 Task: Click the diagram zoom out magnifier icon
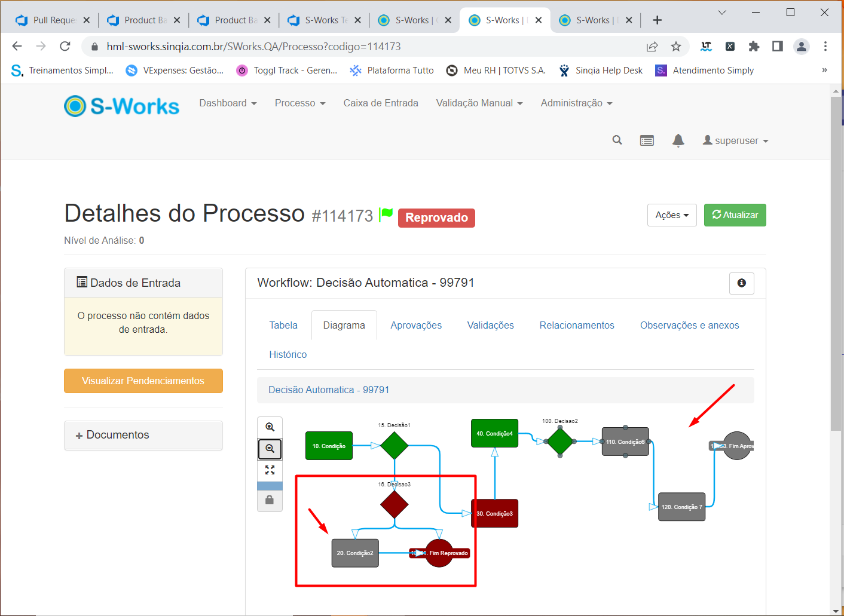point(270,449)
